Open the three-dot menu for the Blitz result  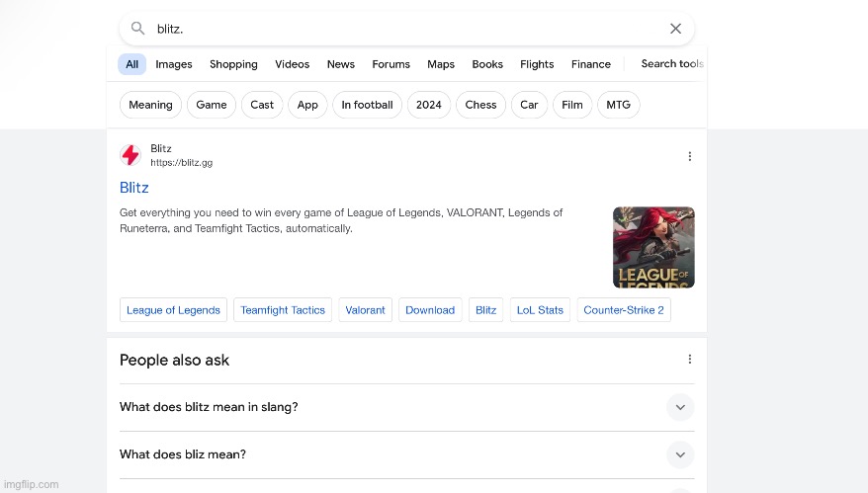pos(689,156)
